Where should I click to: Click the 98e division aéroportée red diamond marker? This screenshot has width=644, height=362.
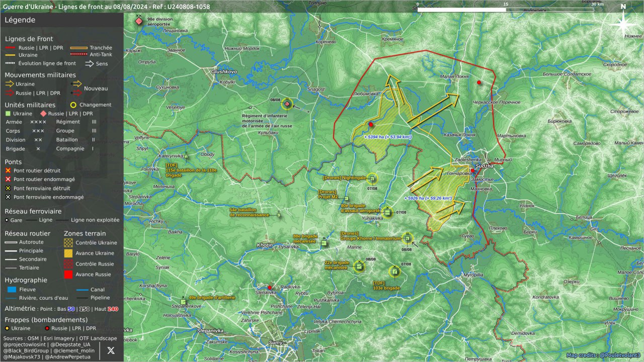click(139, 21)
